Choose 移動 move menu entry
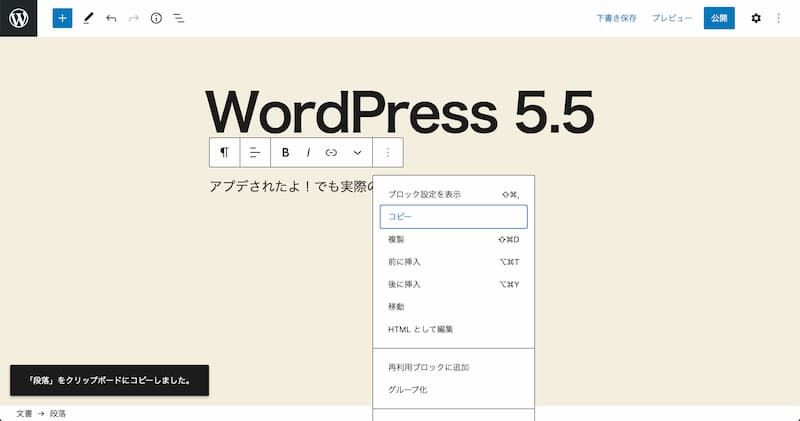The height and width of the screenshot is (421, 800). (x=454, y=307)
